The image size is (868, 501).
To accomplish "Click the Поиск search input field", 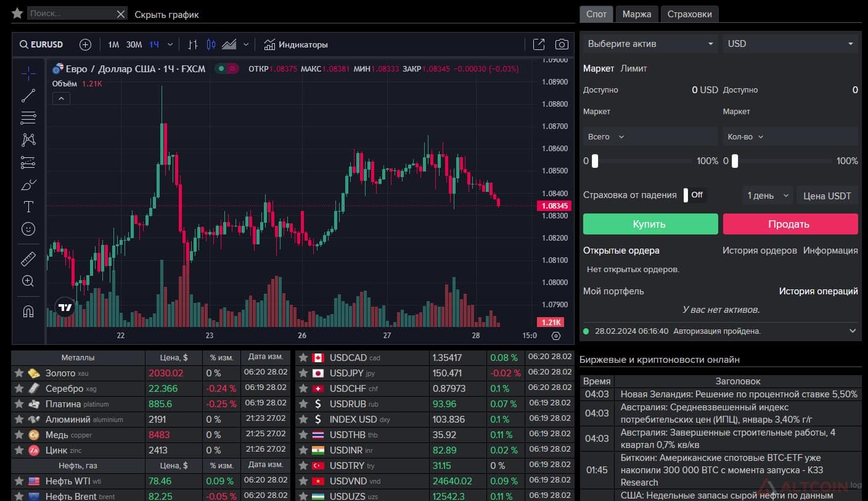I will (x=71, y=14).
